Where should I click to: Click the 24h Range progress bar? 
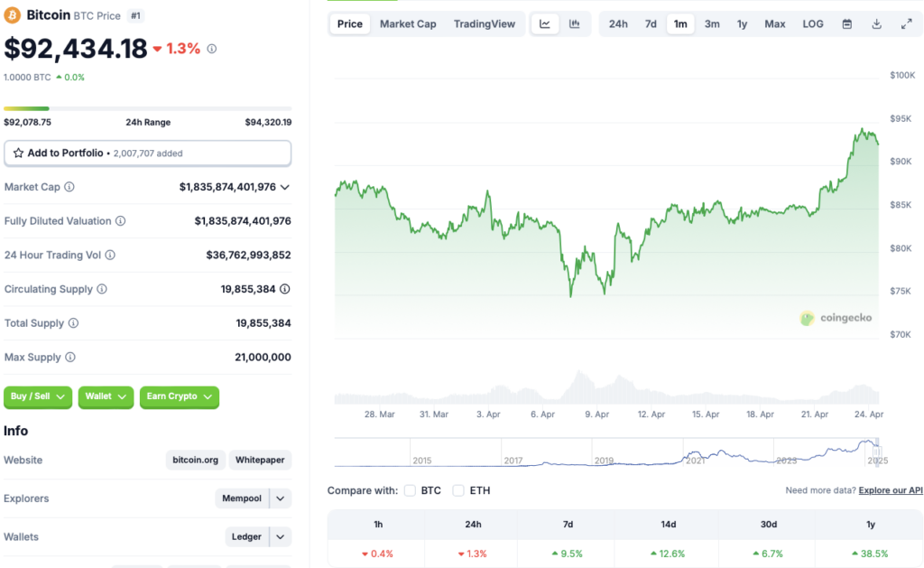coord(147,107)
